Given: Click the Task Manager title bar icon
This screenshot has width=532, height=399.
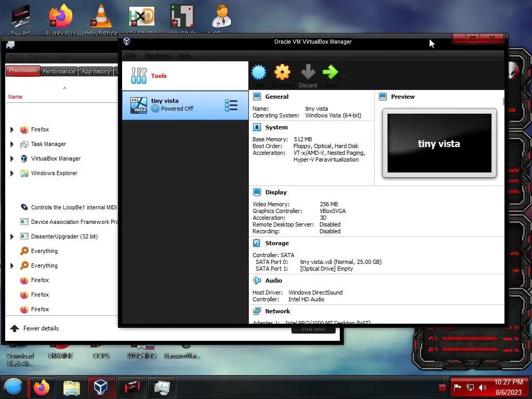Looking at the screenshot, I should [10, 45].
